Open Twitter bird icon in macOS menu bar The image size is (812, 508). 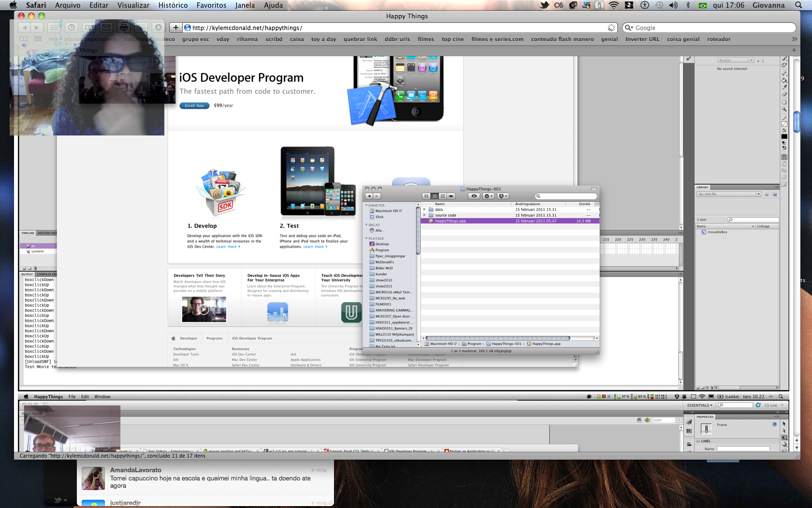(545, 5)
